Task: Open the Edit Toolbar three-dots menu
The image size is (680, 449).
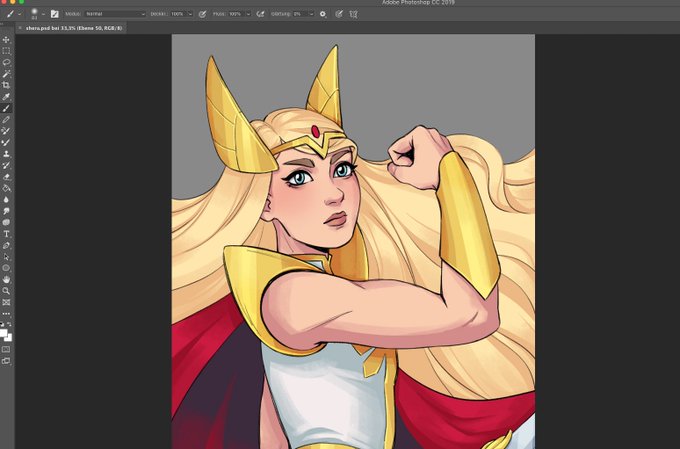Action: click(6, 314)
